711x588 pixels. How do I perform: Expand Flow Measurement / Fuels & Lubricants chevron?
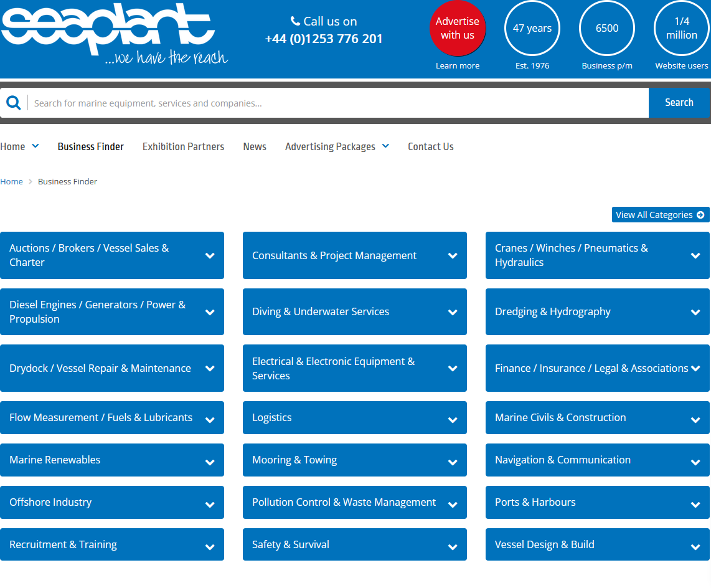(x=210, y=420)
